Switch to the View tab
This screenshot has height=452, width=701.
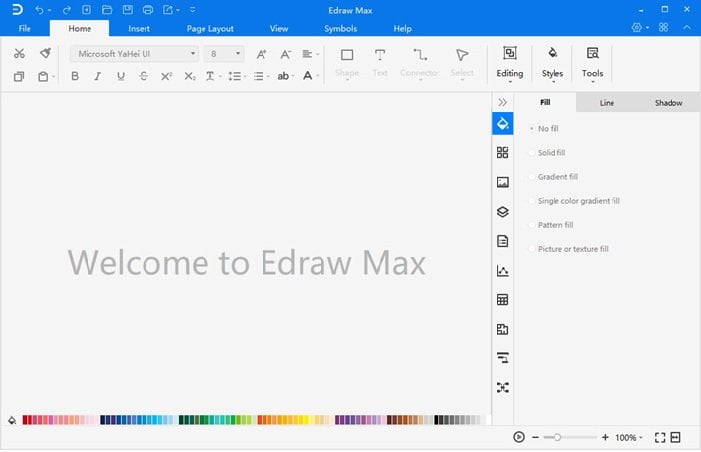(279, 29)
